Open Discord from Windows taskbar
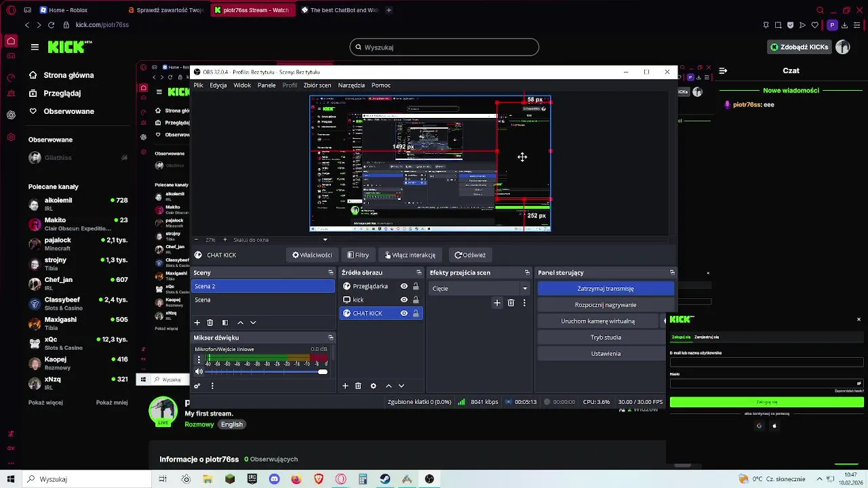 (x=274, y=479)
